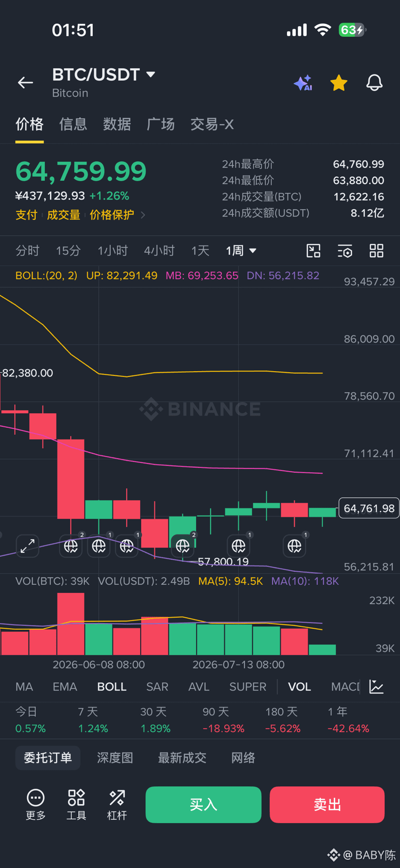Select the 深度图 tab
Screen dimensions: 400x868
[x=115, y=757]
